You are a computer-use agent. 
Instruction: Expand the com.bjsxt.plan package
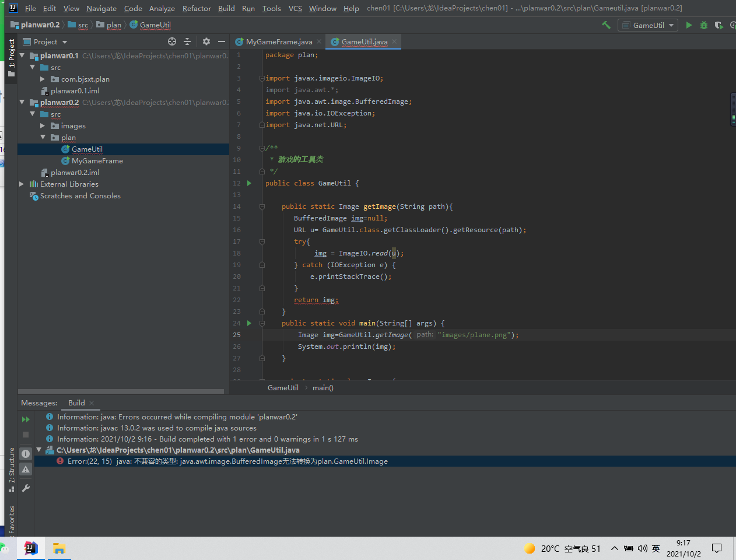(x=43, y=79)
